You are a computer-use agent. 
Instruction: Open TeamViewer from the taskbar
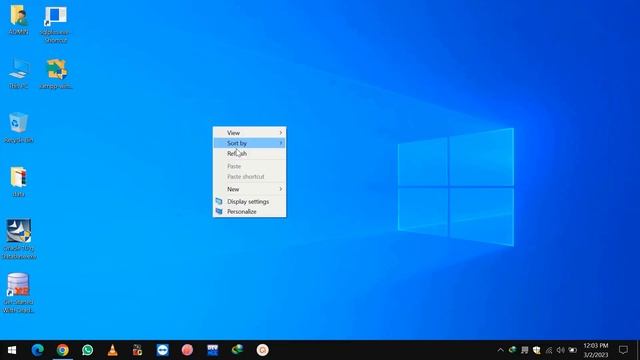tap(162, 350)
